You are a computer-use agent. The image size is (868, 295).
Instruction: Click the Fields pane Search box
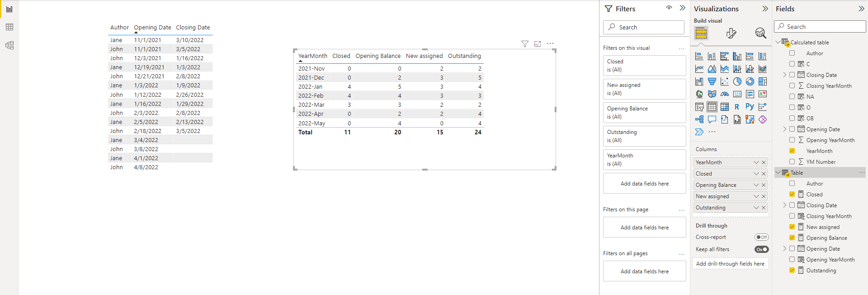pyautogui.click(x=820, y=27)
